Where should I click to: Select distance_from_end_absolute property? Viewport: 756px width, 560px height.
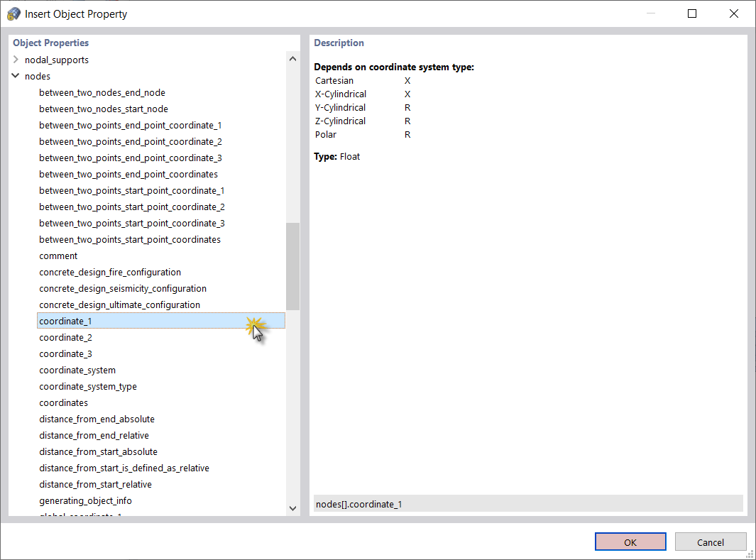pos(95,419)
